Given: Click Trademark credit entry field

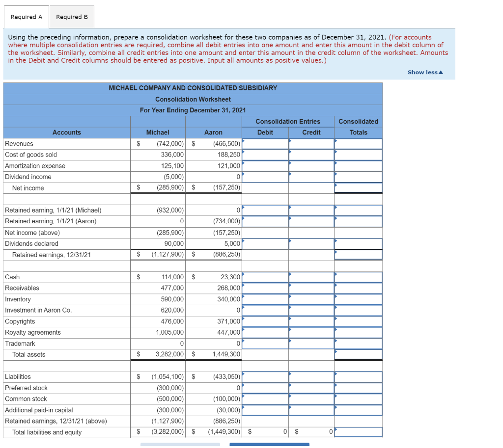Looking at the screenshot, I should [311, 344].
